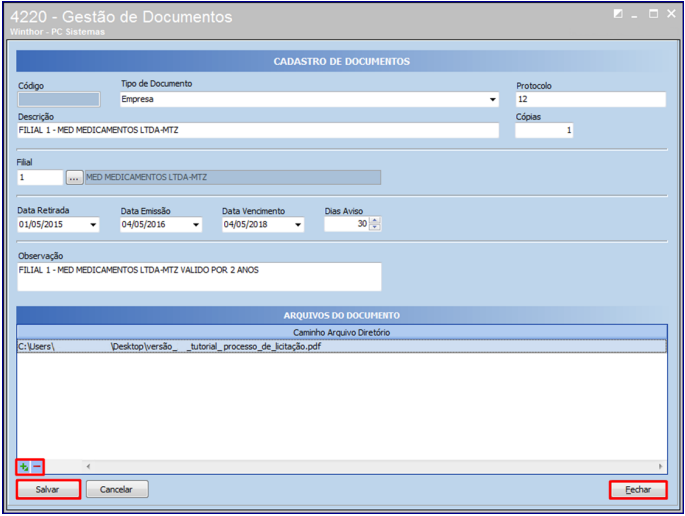Click the Data Emissão date value 04/05/2016

pyautogui.click(x=143, y=225)
